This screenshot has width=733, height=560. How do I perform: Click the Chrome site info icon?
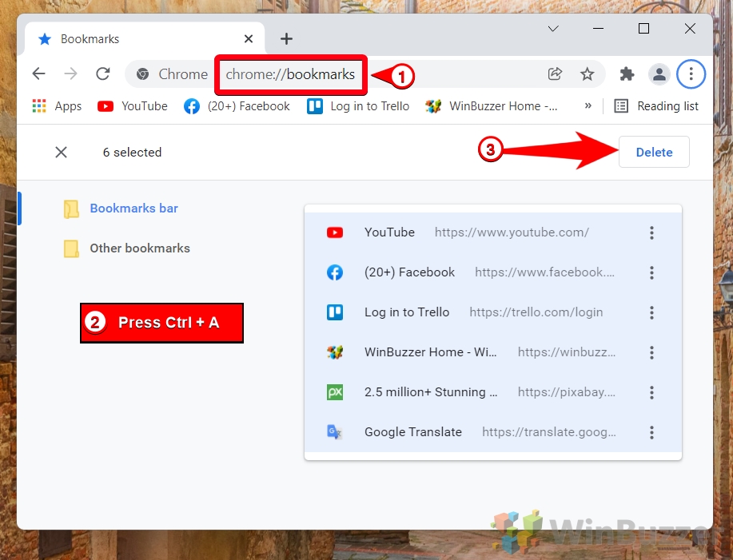(142, 73)
